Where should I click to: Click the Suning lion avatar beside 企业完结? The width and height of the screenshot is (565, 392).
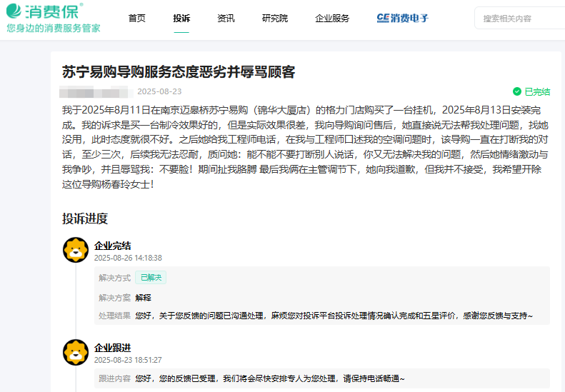pyautogui.click(x=76, y=250)
